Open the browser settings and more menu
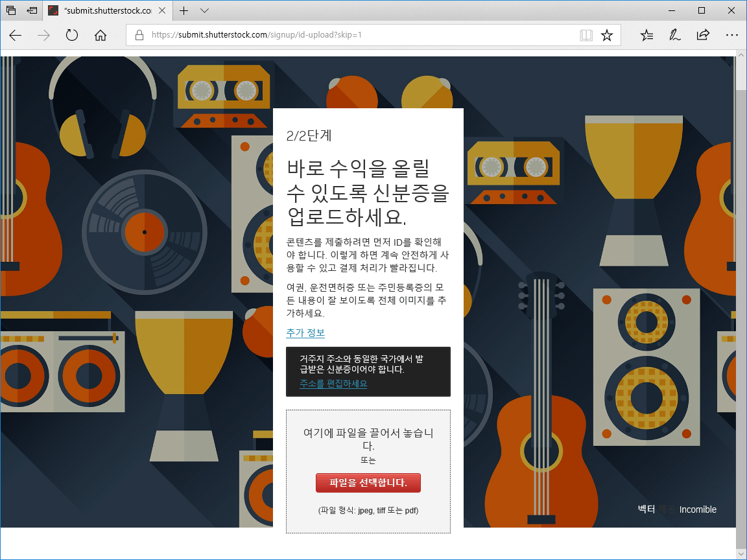The width and height of the screenshot is (747, 560). [731, 35]
